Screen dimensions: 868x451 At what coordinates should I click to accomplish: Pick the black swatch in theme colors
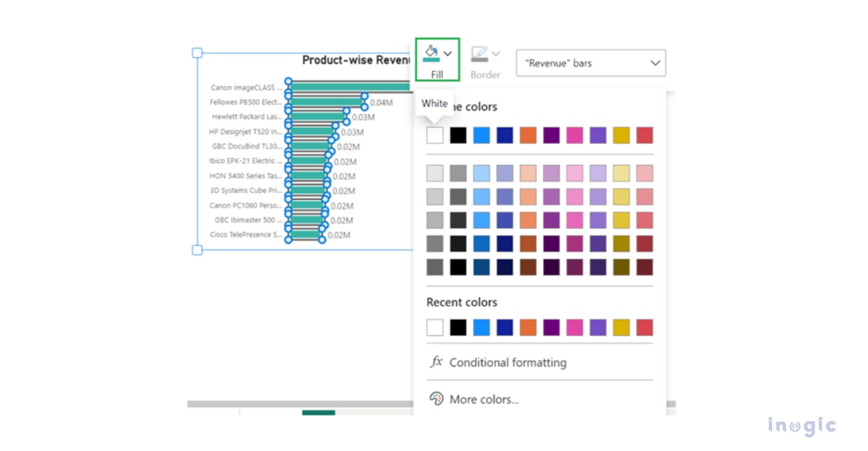[458, 135]
